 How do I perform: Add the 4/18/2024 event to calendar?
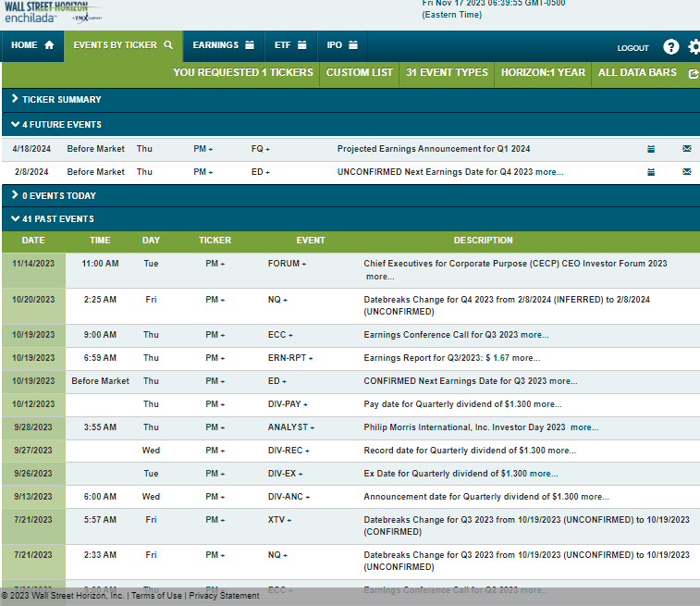click(x=651, y=149)
